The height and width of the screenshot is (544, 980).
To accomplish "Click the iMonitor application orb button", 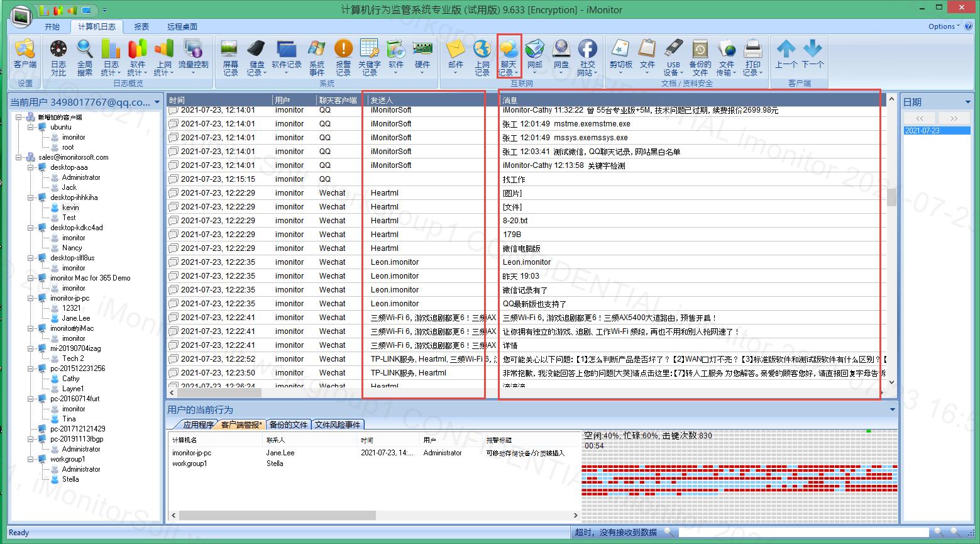I will click(x=21, y=15).
